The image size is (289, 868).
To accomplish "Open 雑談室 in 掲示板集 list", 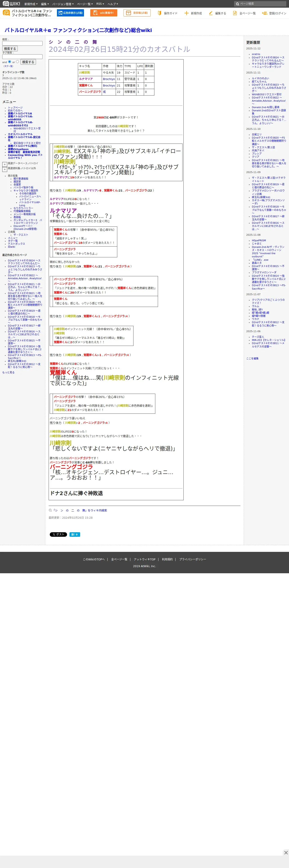I will click(17, 181).
